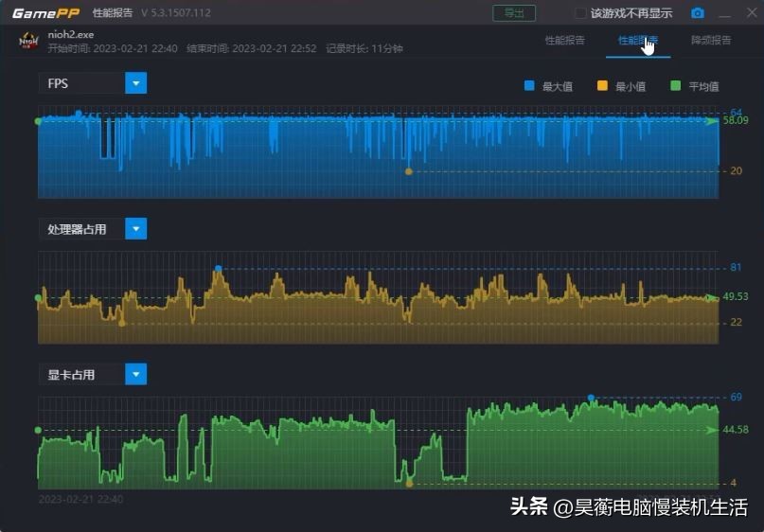Click the FPS maximum blue marker dot
The width and height of the screenshot is (764, 532).
79,114
